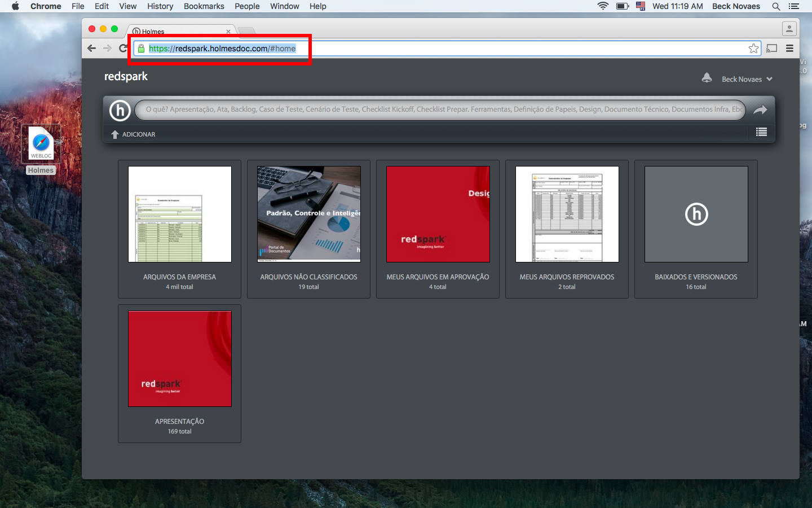Open the Help menu
This screenshot has height=508, width=812.
(318, 6)
